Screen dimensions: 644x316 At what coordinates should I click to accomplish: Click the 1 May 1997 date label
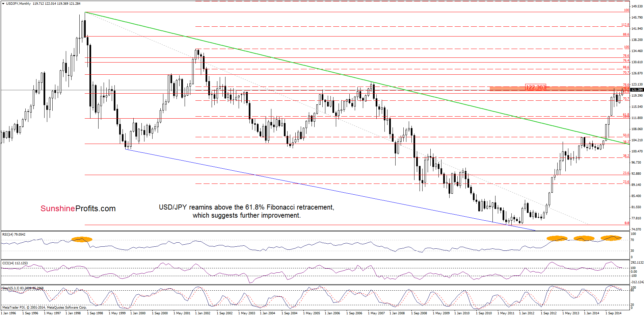[52, 313]
